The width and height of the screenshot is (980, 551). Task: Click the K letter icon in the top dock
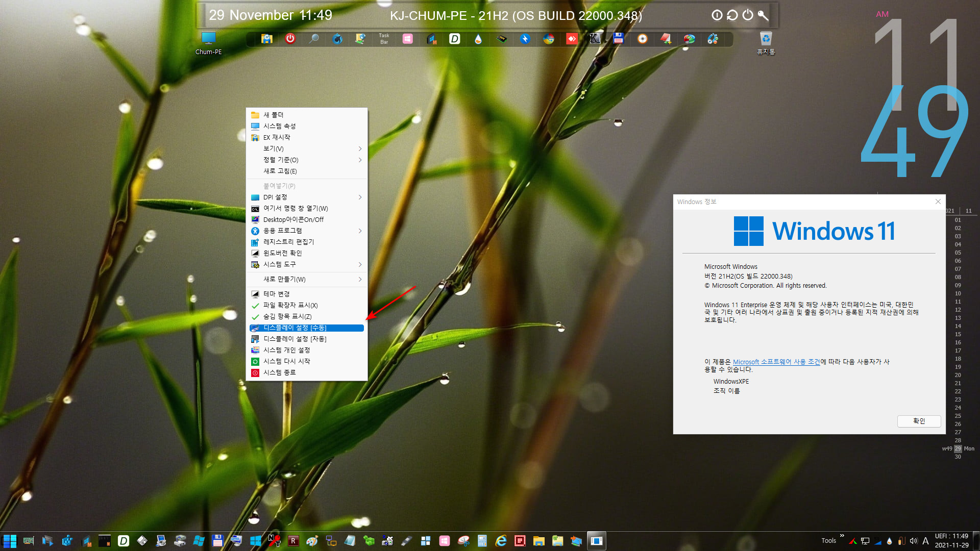[595, 39]
